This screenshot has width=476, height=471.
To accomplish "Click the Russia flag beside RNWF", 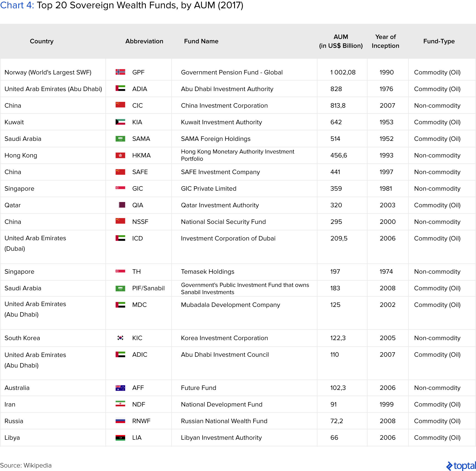I will pos(120,421).
